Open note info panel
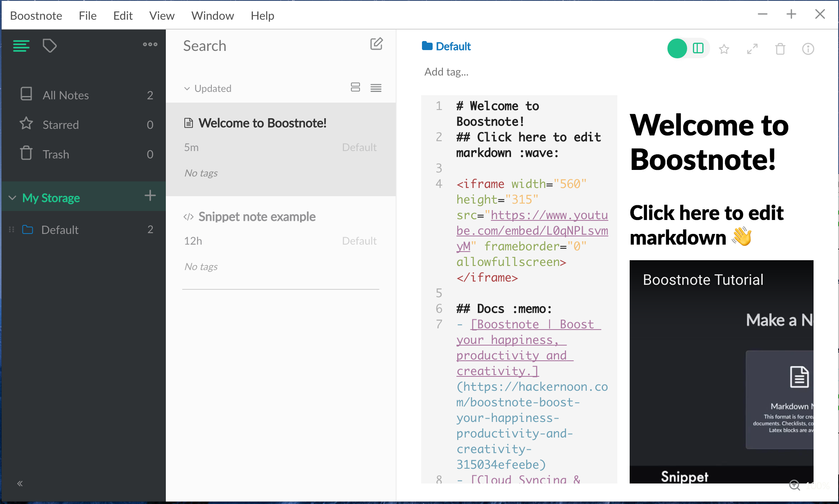The width and height of the screenshot is (839, 504). 807,49
